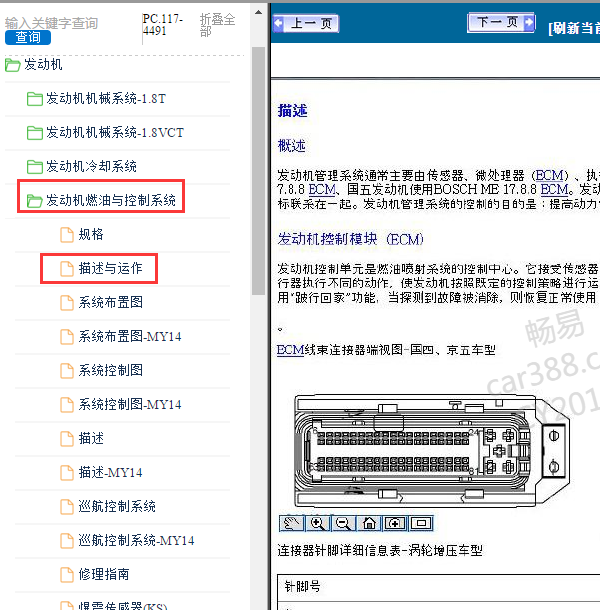The width and height of the screenshot is (600, 610).
Task: Open the 修理指南 document
Action: pyautogui.click(x=95, y=574)
